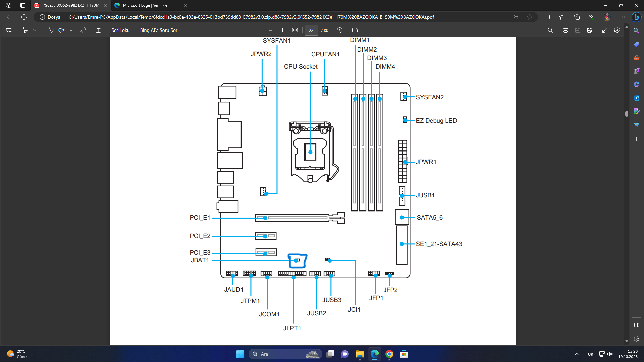644x362 pixels.
Task: Open Edge settings and more menu
Action: pos(623,17)
